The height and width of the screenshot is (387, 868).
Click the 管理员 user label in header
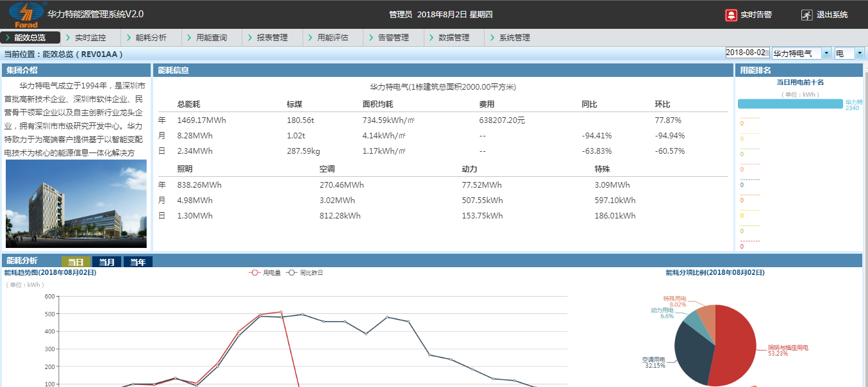pyautogui.click(x=401, y=15)
